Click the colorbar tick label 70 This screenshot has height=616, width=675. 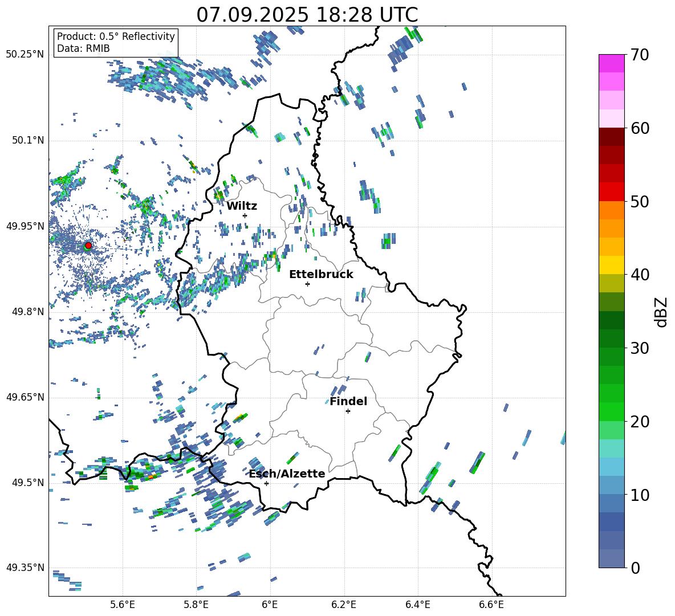[640, 55]
